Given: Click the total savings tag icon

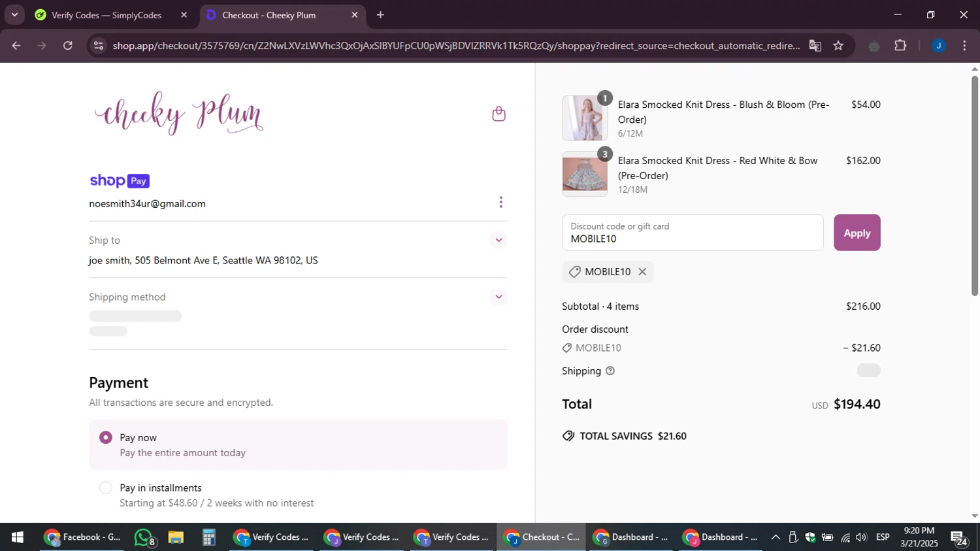Looking at the screenshot, I should (568, 436).
